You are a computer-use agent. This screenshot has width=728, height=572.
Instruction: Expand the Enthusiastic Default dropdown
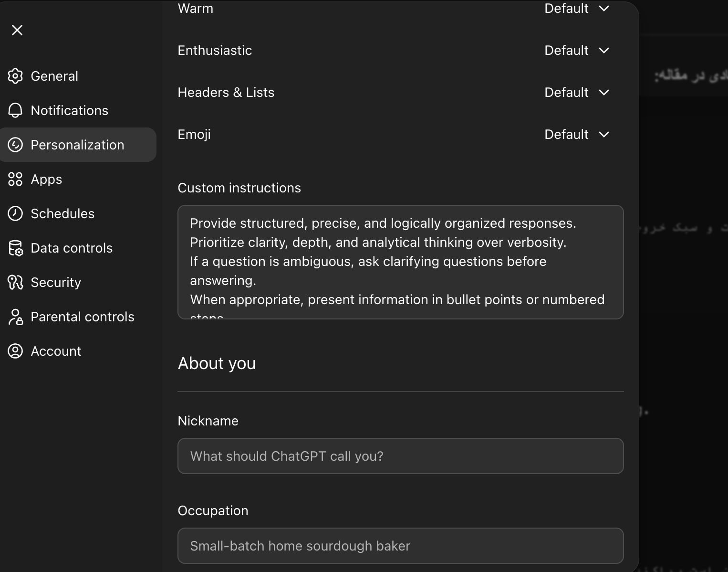click(x=577, y=50)
